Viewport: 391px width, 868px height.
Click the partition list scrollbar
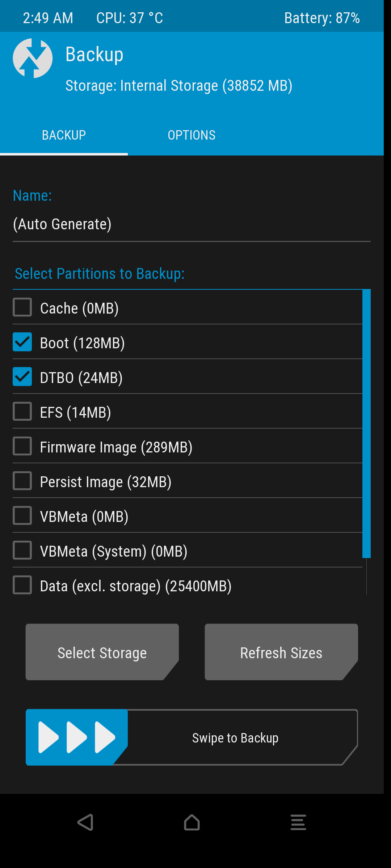tap(366, 423)
